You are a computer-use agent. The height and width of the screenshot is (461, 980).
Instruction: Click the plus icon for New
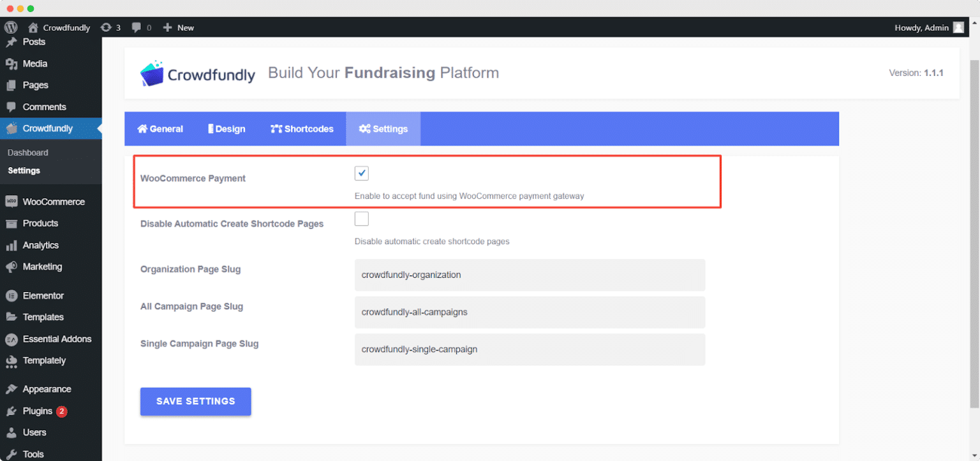click(167, 27)
